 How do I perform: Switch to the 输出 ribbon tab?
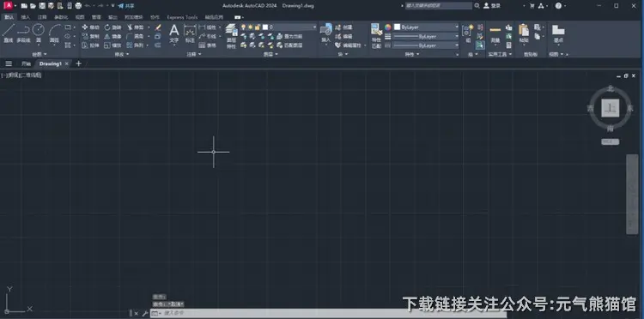tap(112, 17)
